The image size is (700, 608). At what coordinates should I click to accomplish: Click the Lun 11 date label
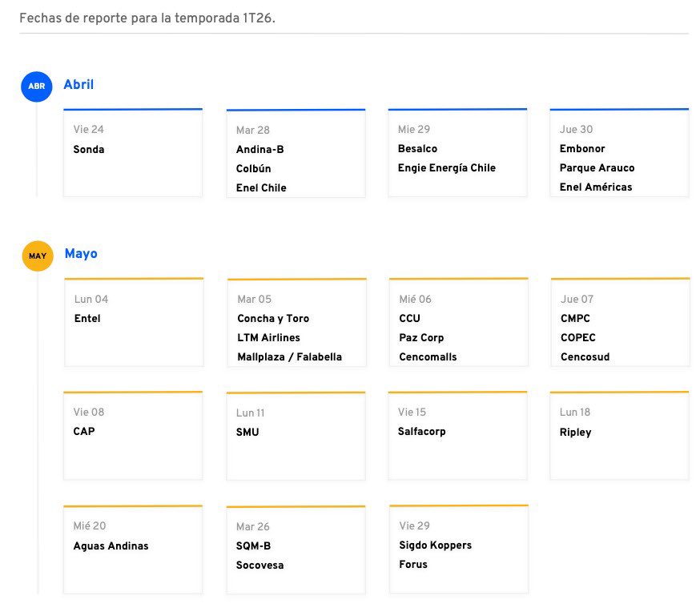click(x=250, y=413)
